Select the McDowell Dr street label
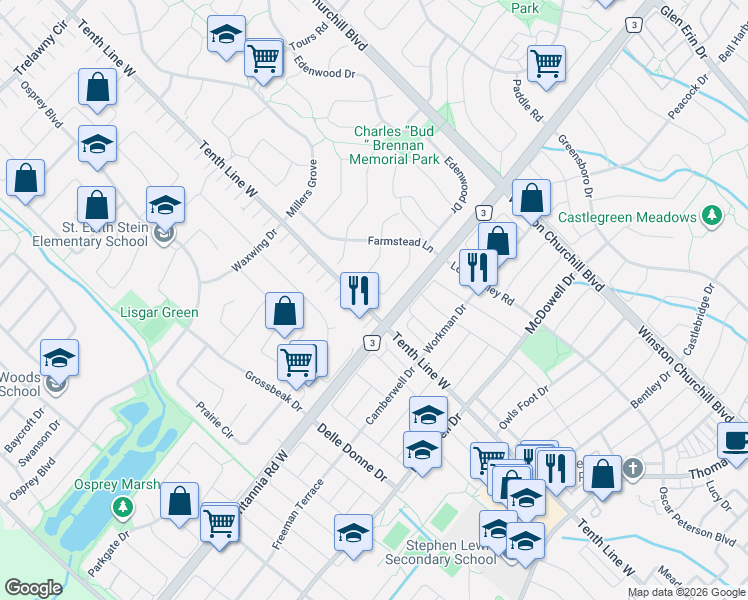Image resolution: width=748 pixels, height=600 pixels. click(x=550, y=304)
